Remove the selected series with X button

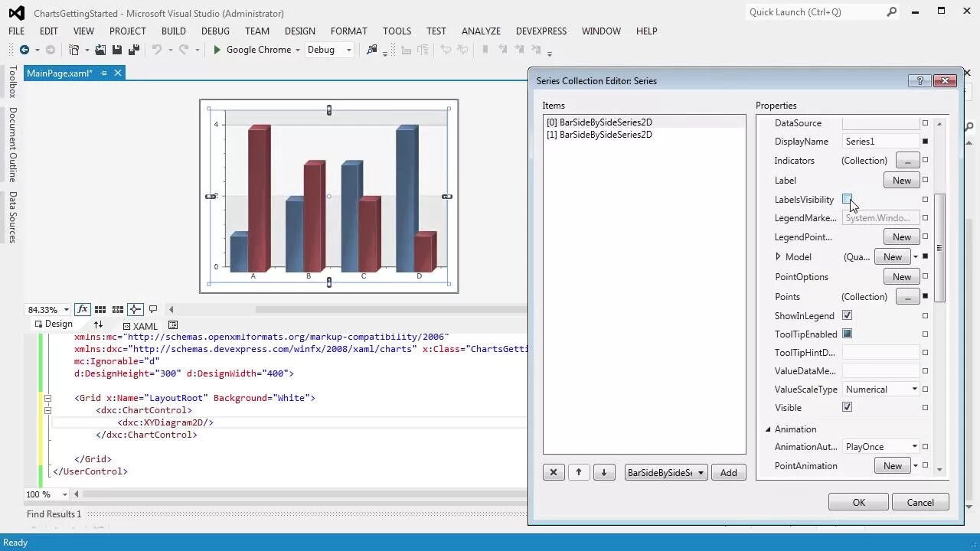[x=554, y=472]
